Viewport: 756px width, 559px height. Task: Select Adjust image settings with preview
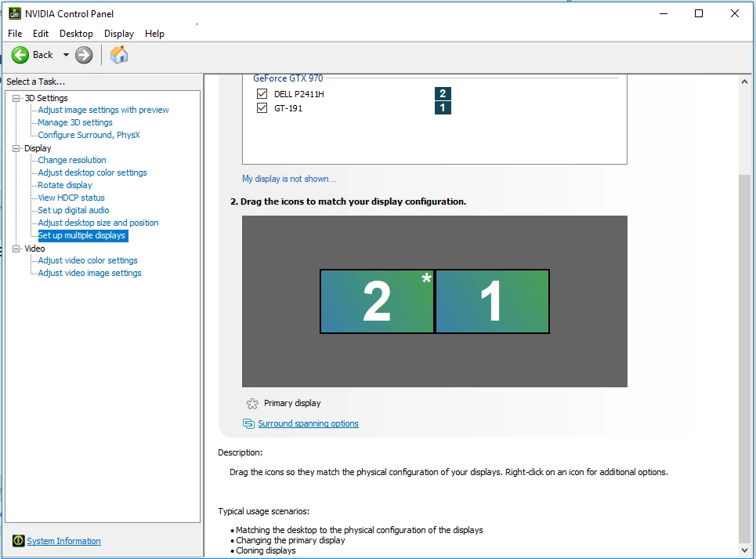click(103, 110)
